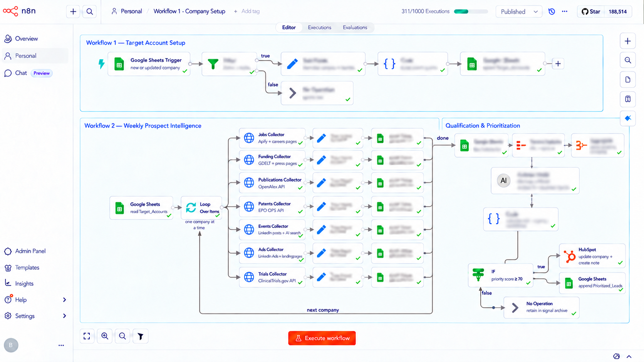Select the Google Sheets Trigger node
This screenshot has width=644, height=362.
pos(149,64)
